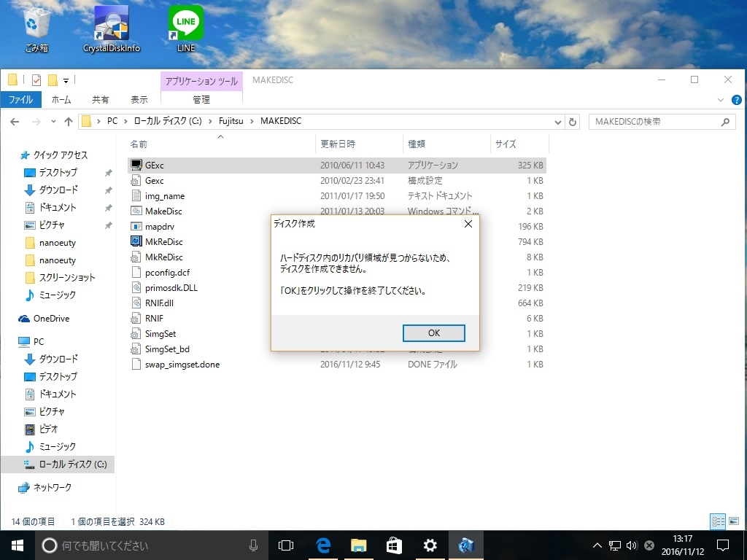Sort files by the 種類 column header
This screenshot has width=747, height=560.
pos(446,144)
